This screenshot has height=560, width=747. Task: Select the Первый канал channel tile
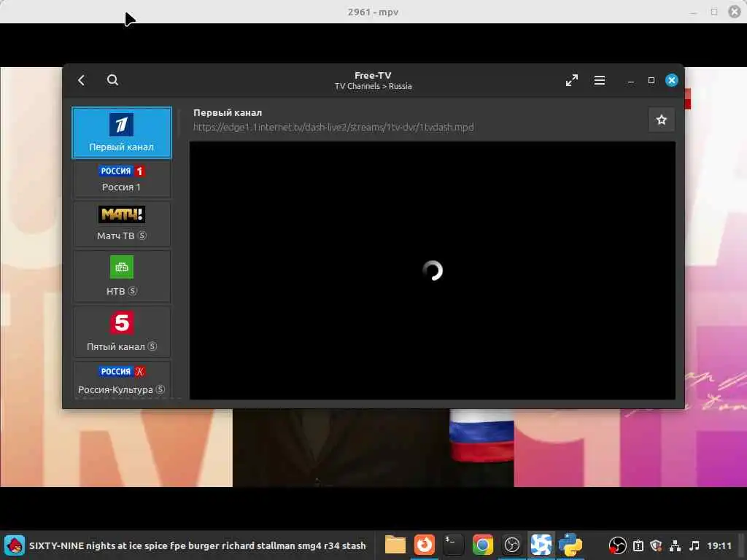coord(122,133)
